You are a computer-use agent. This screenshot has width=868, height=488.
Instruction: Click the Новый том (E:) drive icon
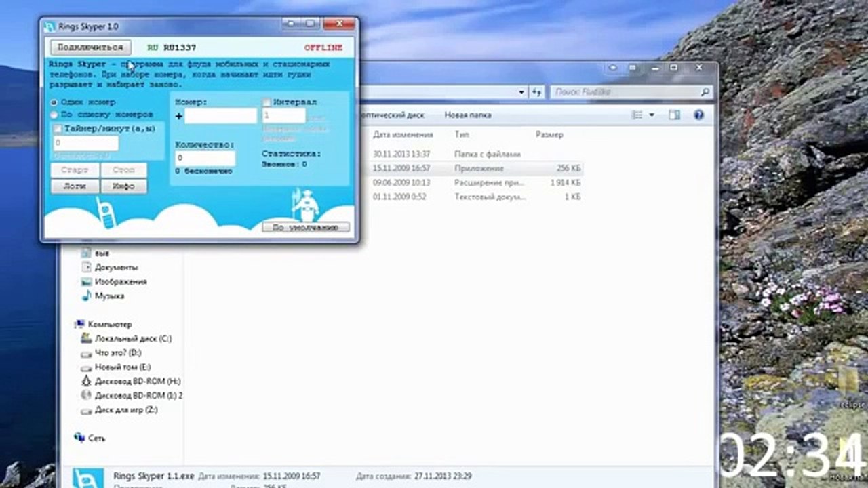point(86,367)
